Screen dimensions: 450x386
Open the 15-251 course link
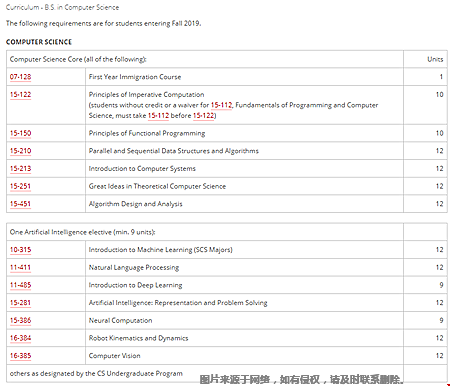pyautogui.click(x=20, y=186)
